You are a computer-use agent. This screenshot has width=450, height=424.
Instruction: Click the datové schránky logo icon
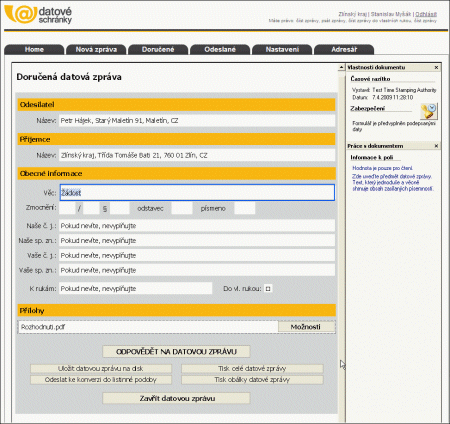pyautogui.click(x=21, y=14)
